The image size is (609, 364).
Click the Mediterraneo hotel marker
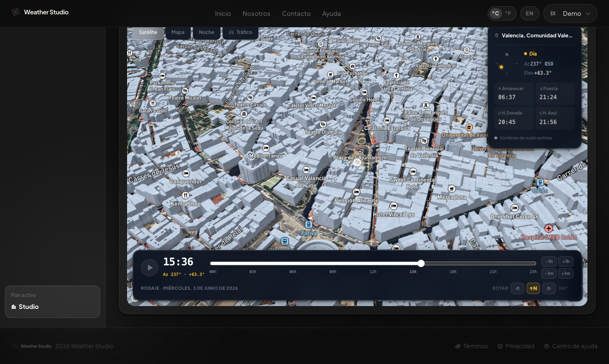[x=266, y=148]
